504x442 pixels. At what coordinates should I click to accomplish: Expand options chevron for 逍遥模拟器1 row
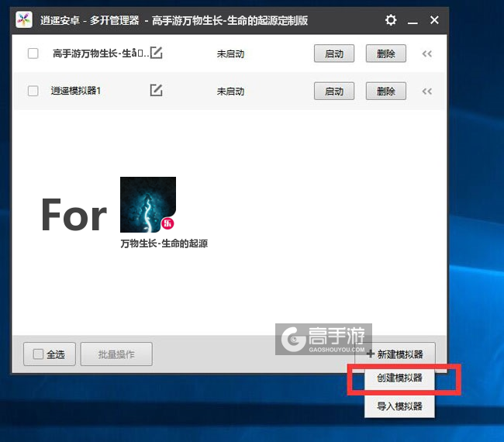pos(427,92)
